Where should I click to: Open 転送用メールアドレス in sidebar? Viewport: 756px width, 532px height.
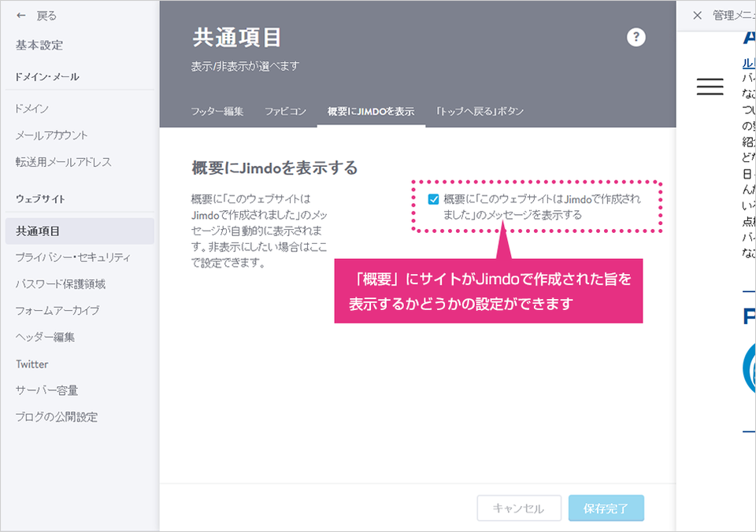63,162
